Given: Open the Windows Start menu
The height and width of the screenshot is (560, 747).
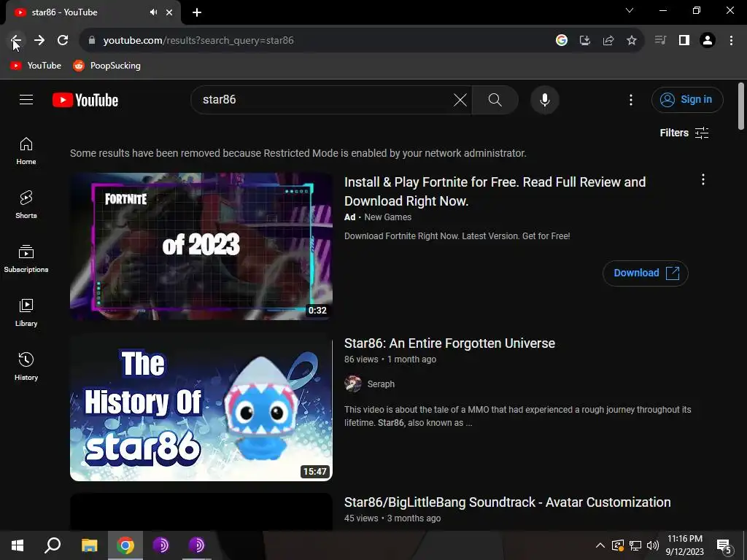Looking at the screenshot, I should click(18, 545).
